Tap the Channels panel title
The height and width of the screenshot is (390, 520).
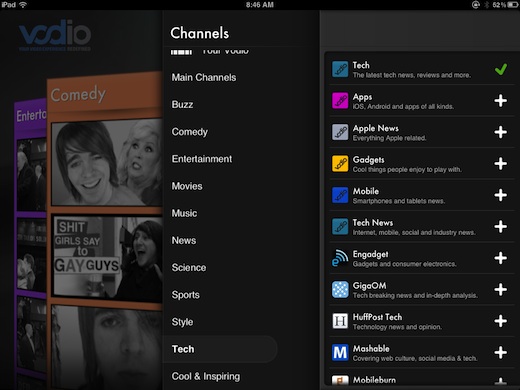(x=200, y=33)
